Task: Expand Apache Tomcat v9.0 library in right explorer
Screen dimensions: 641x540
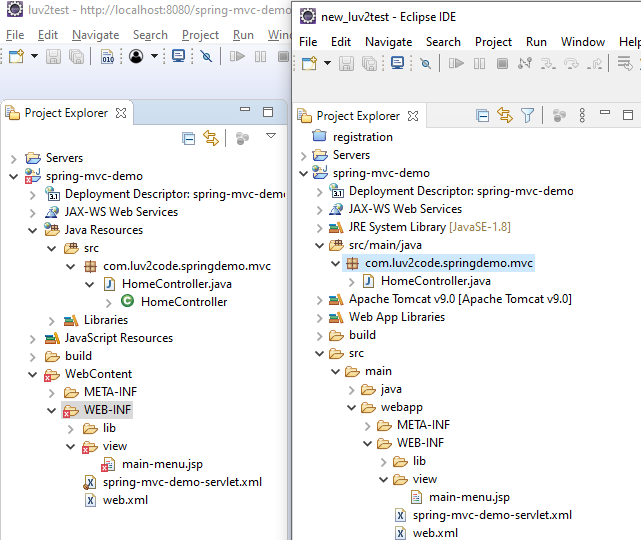Action: [319, 300]
